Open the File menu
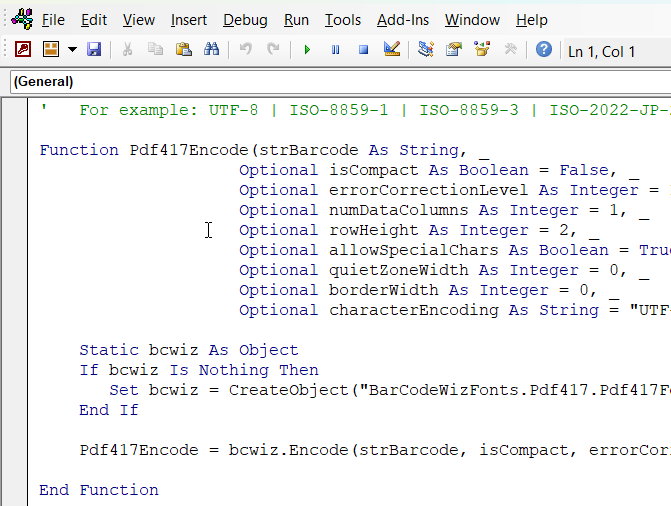The height and width of the screenshot is (506, 671). point(53,20)
